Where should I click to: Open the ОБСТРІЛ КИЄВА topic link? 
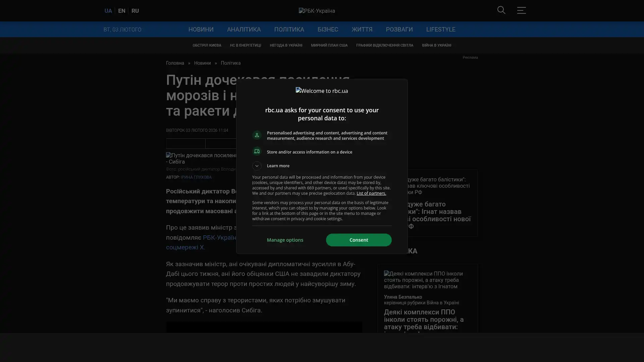[x=207, y=45]
